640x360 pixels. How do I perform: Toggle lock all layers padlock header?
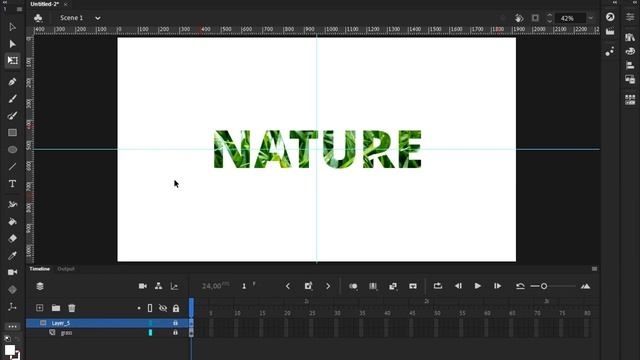[x=176, y=308]
